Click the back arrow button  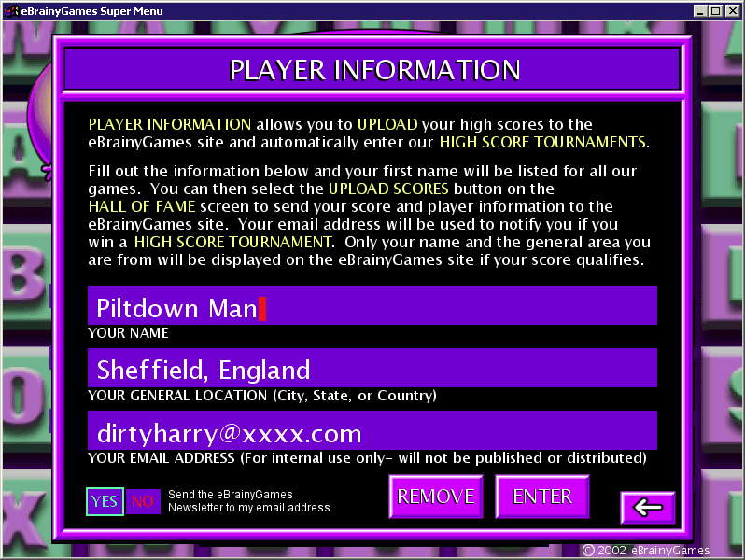(x=648, y=508)
